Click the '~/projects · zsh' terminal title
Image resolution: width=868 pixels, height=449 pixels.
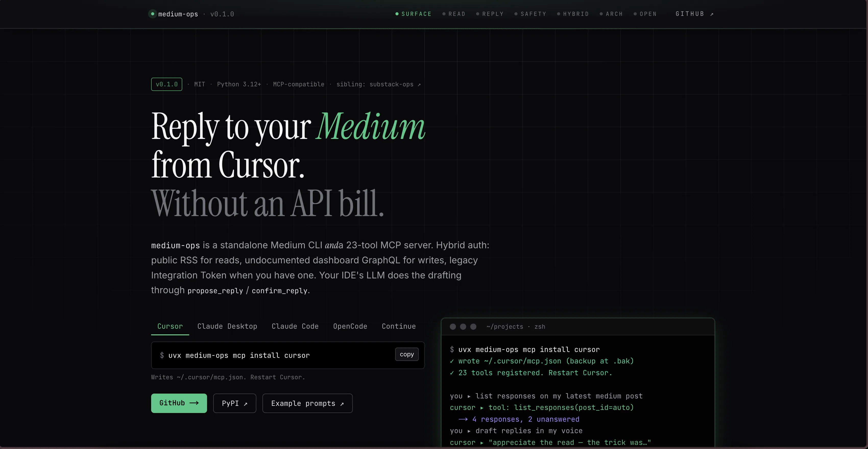tap(515, 327)
